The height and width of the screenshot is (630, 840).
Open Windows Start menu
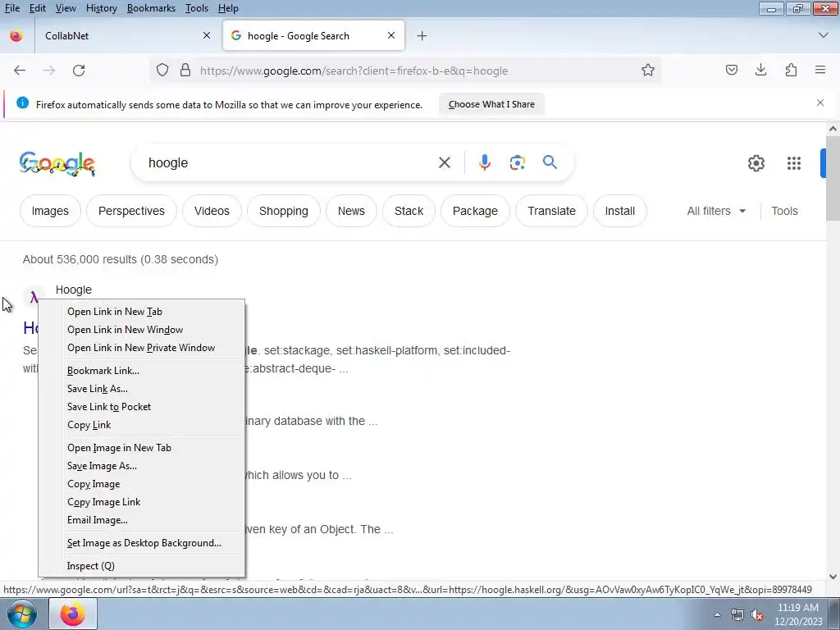[x=22, y=614]
